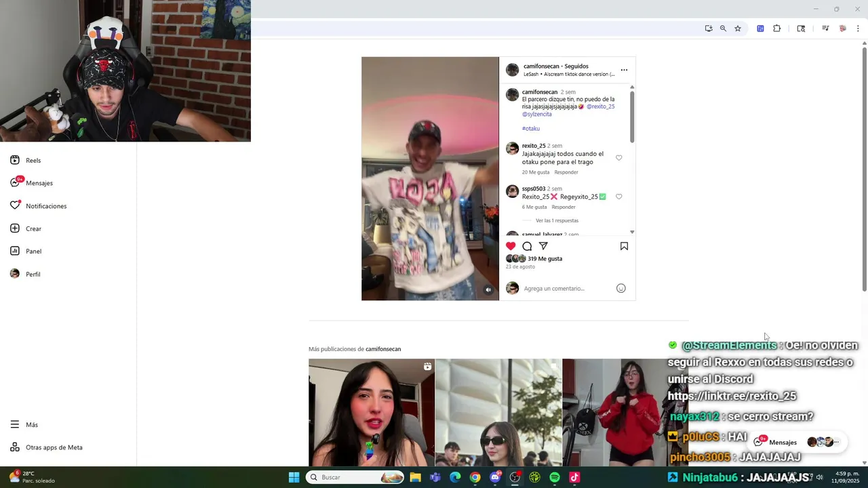Open Chrome three-dot menu

point(859,28)
